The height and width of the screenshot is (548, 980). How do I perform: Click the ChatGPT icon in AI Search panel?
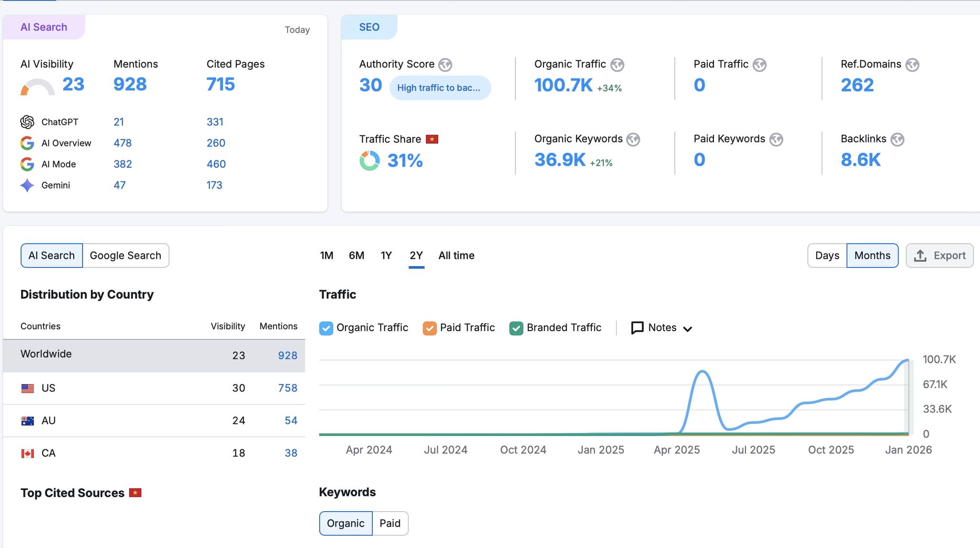pos(27,122)
